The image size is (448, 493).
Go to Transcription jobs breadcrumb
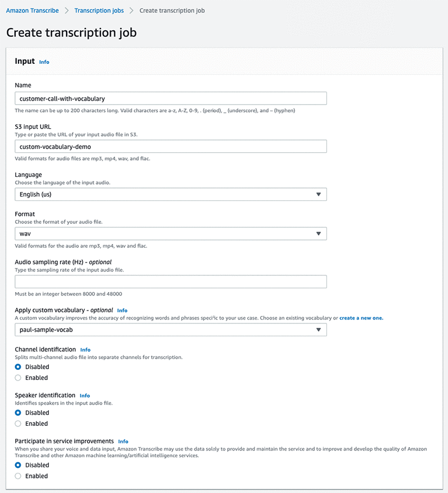(99, 11)
